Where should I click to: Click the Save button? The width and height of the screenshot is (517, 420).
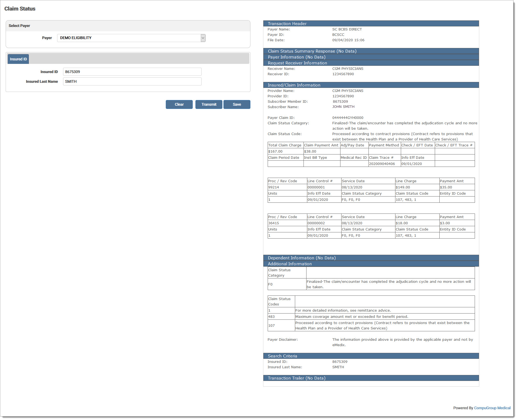[237, 104]
